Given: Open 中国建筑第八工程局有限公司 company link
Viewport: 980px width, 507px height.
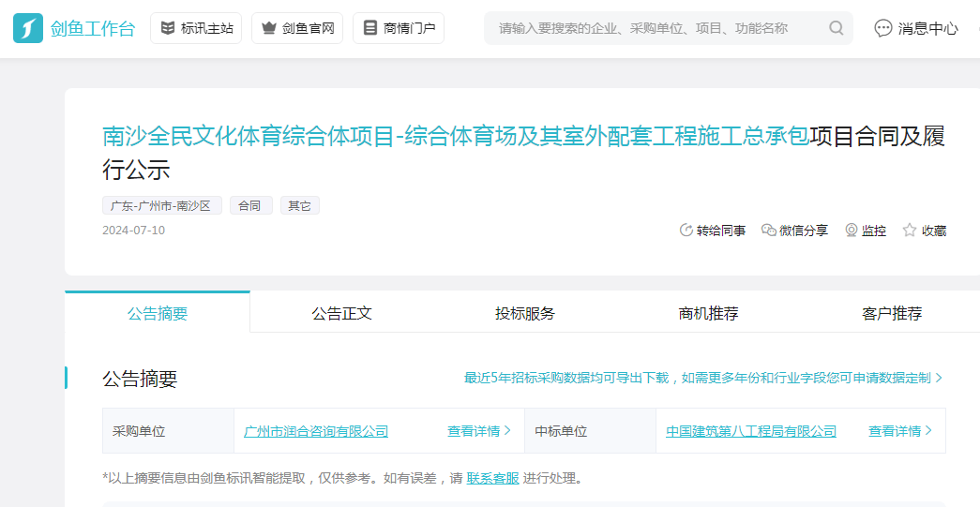Looking at the screenshot, I should [750, 431].
